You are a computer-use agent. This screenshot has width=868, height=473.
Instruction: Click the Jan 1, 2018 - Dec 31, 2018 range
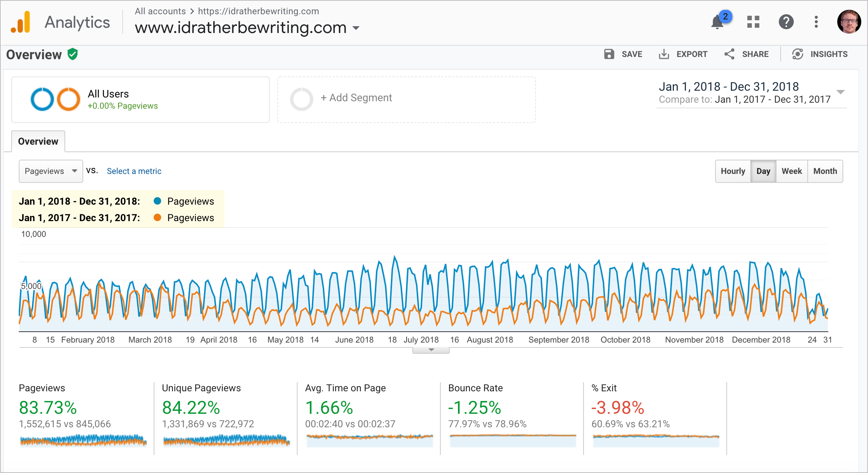pyautogui.click(x=729, y=87)
